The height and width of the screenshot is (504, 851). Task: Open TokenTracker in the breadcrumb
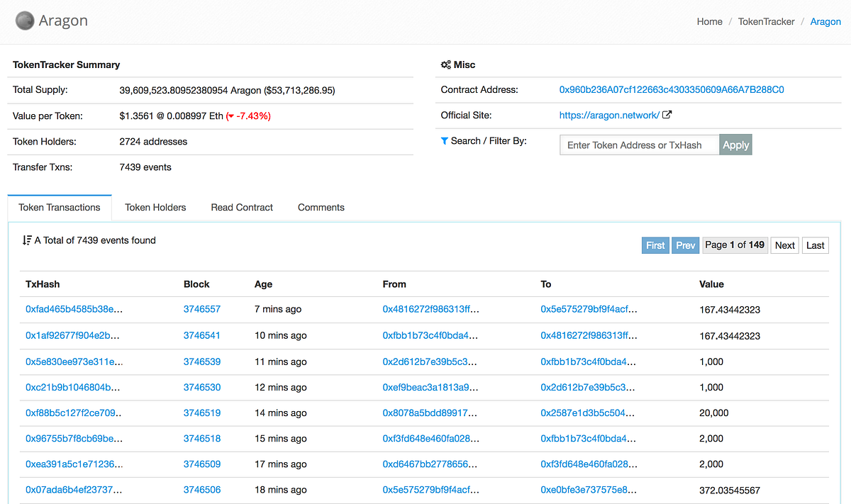click(x=767, y=21)
